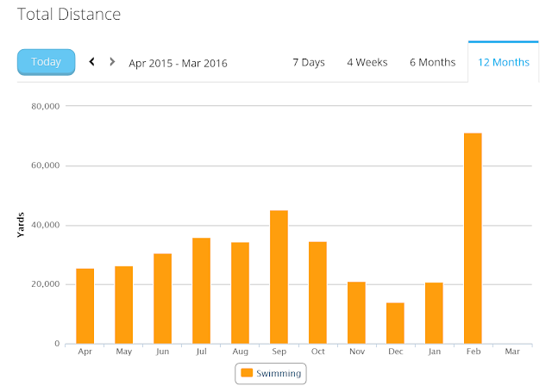552x392 pixels.
Task: Click the February bar in chart
Action: click(473, 239)
